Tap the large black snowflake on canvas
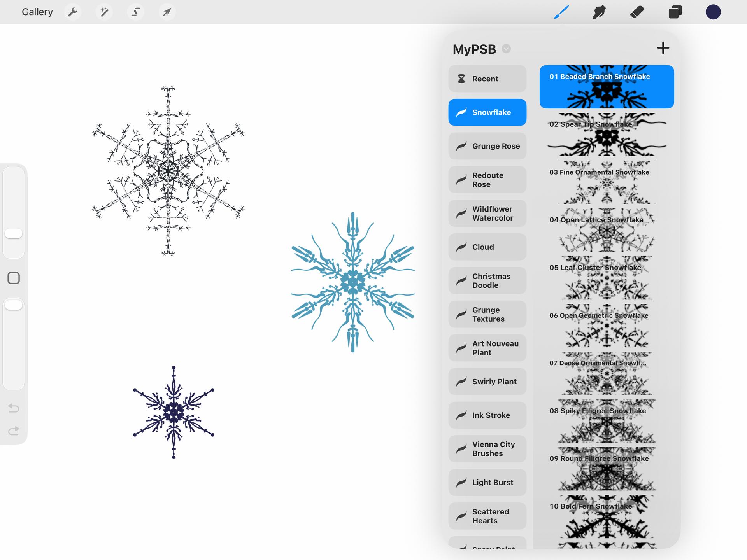The width and height of the screenshot is (747, 560). pos(168,171)
